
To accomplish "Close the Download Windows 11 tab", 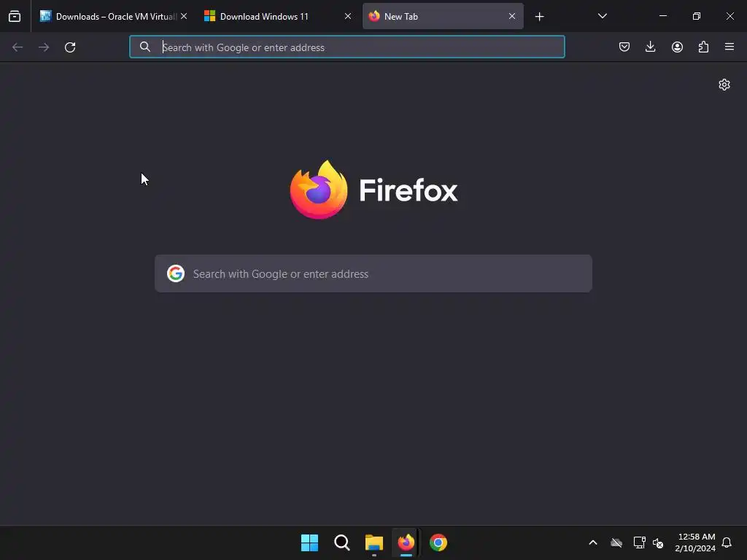I will 348,16.
